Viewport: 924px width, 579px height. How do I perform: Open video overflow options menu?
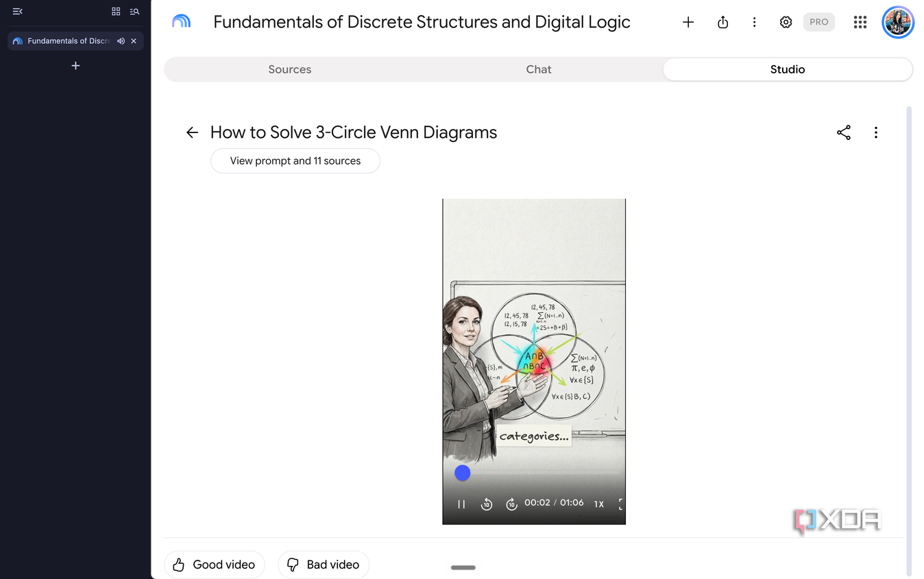click(876, 132)
